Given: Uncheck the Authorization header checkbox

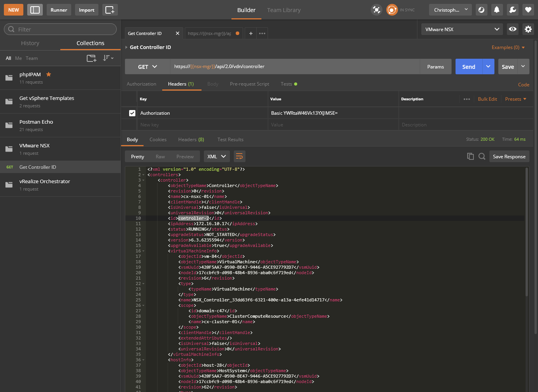Looking at the screenshot, I should click(x=132, y=113).
